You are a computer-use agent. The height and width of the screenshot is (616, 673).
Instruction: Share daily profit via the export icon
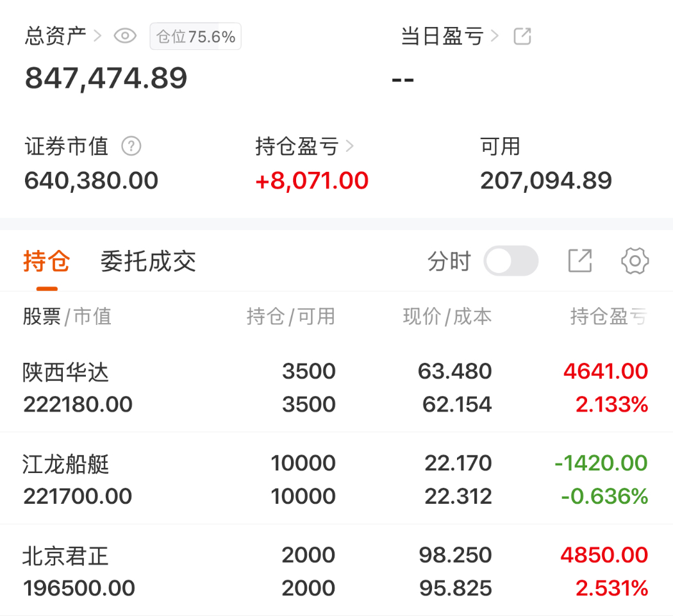pos(522,36)
